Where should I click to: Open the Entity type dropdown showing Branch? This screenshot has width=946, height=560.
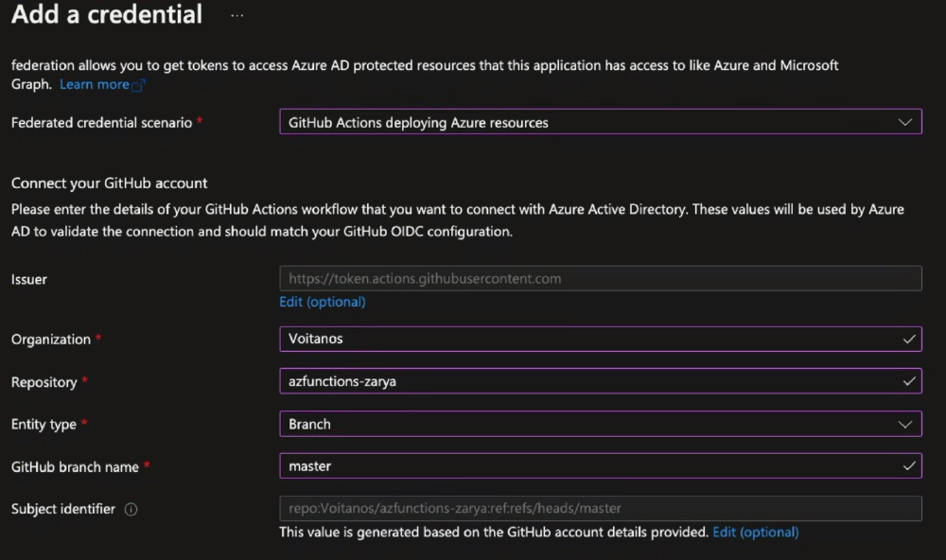[587, 424]
